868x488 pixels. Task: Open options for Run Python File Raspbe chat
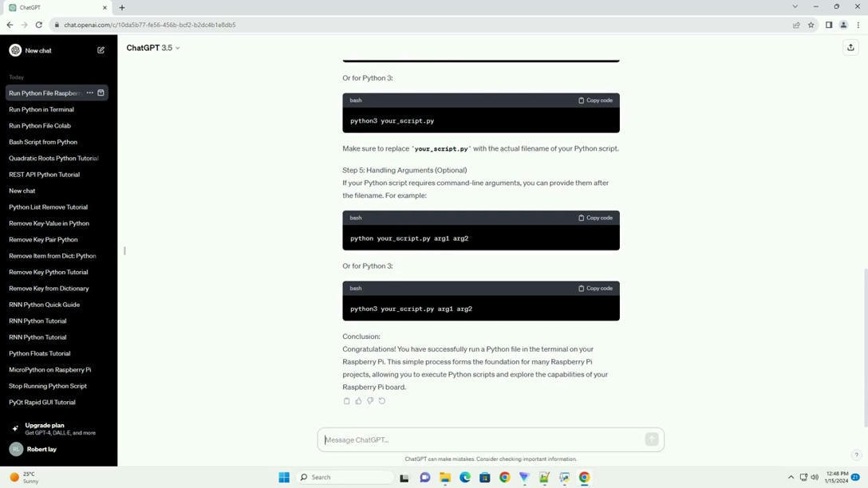pyautogui.click(x=89, y=92)
